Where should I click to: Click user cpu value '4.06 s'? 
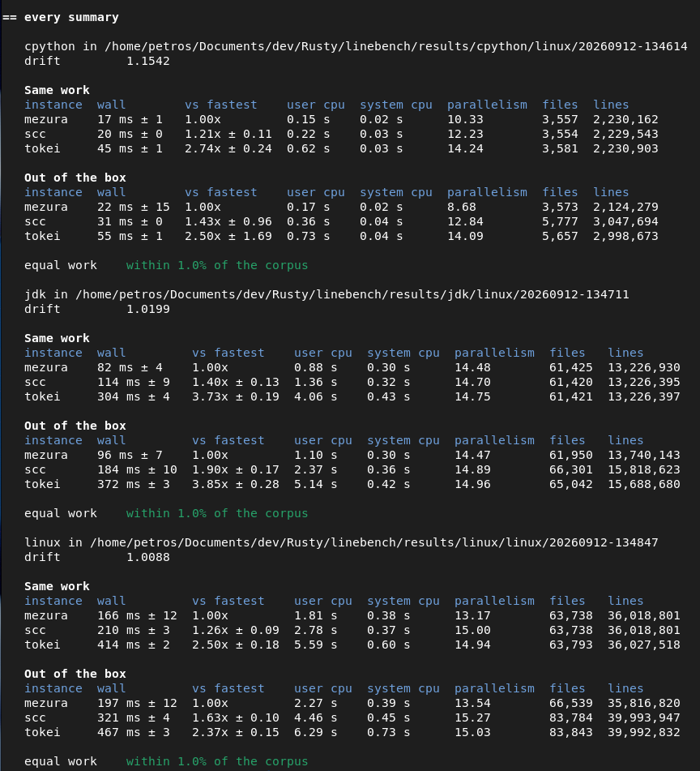pos(316,396)
